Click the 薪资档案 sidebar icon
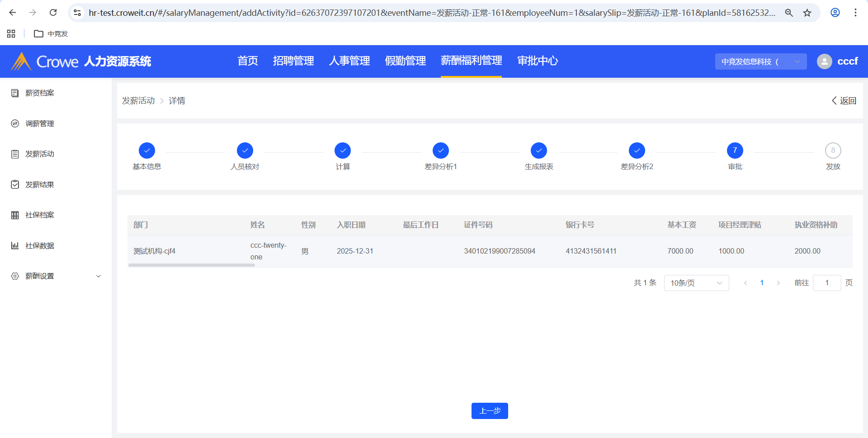 15,93
